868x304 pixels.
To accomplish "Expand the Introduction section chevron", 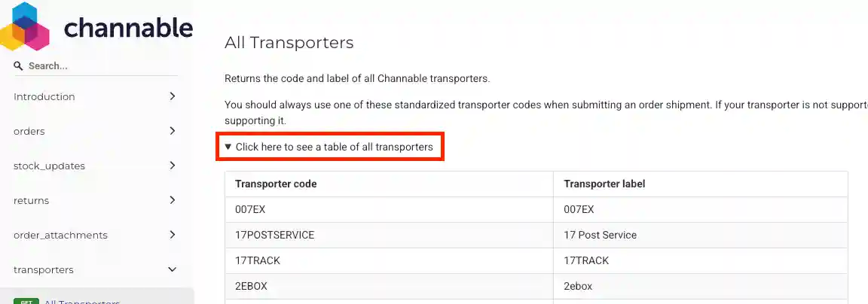I will [x=173, y=96].
